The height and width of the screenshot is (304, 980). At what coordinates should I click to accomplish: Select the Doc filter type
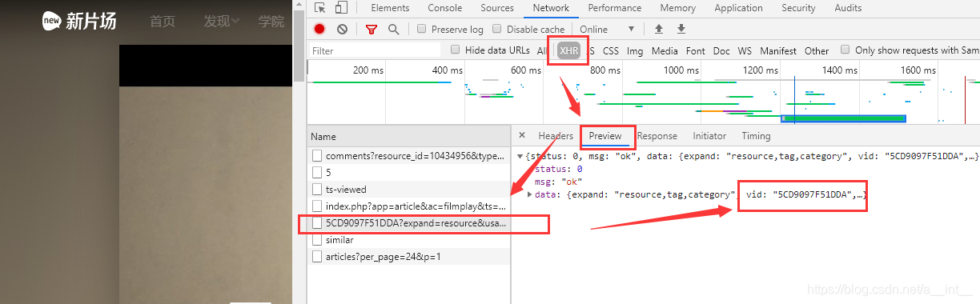(721, 50)
